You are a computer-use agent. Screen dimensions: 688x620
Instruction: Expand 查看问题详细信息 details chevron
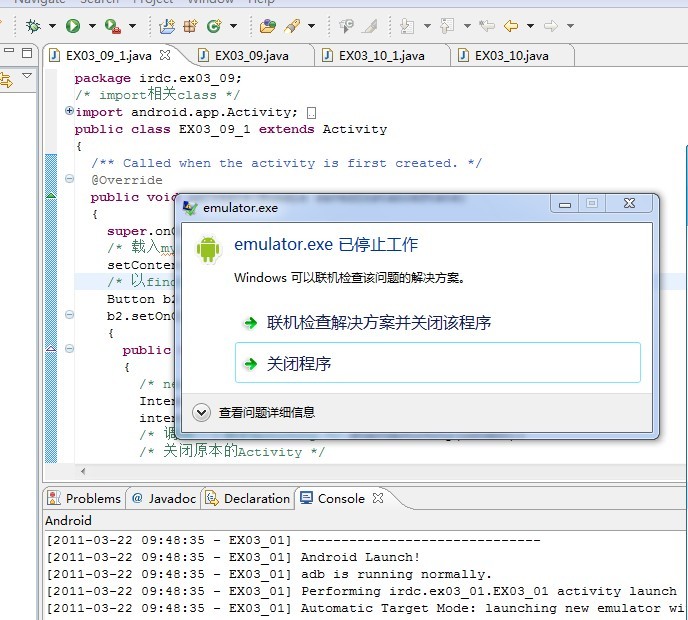[x=201, y=412]
